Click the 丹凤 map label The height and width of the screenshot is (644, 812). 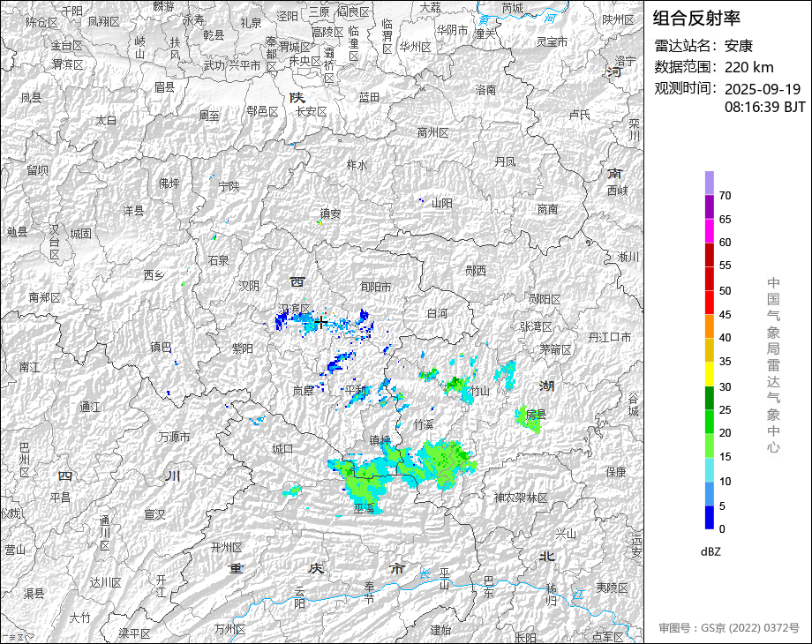[x=505, y=162]
